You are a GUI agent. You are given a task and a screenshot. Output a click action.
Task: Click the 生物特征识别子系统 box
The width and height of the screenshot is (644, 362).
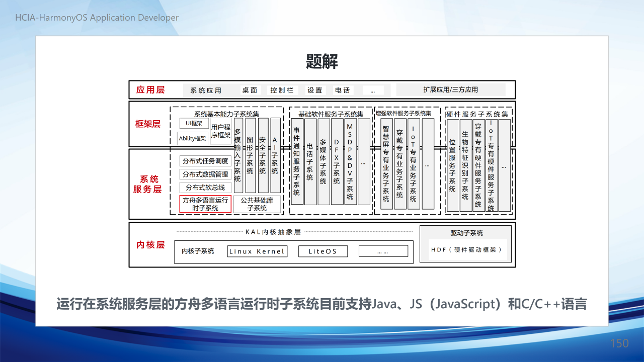coord(465,165)
